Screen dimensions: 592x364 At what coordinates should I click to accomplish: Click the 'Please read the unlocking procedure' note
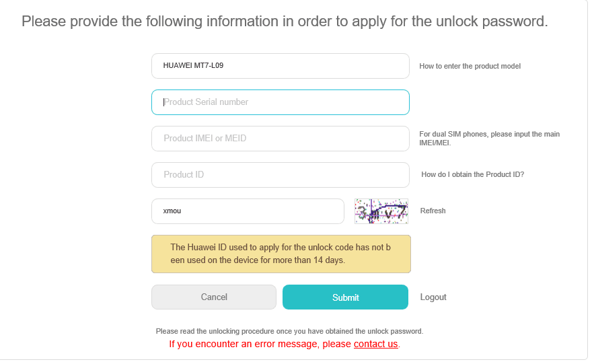[289, 331]
